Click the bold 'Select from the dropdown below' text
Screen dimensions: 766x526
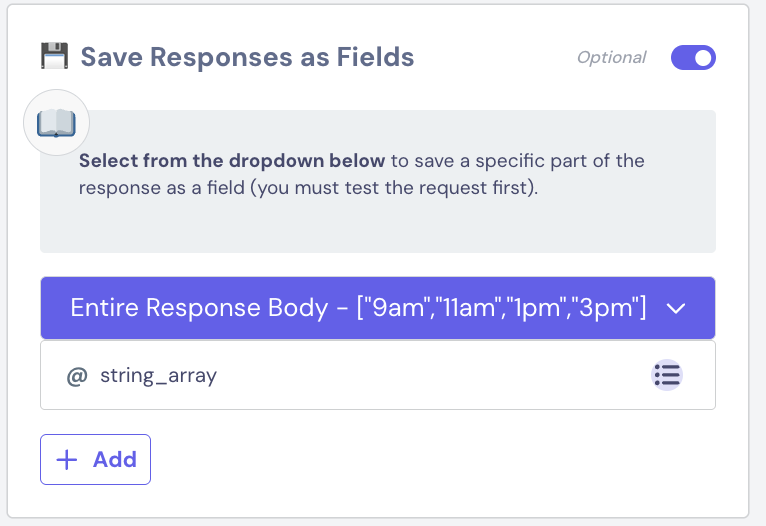(232, 161)
